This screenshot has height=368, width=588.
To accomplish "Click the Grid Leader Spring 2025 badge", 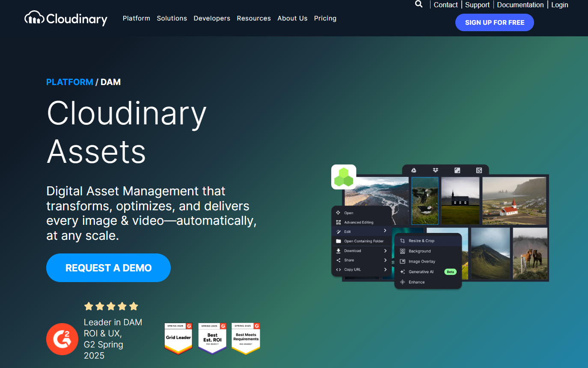I will [x=178, y=338].
